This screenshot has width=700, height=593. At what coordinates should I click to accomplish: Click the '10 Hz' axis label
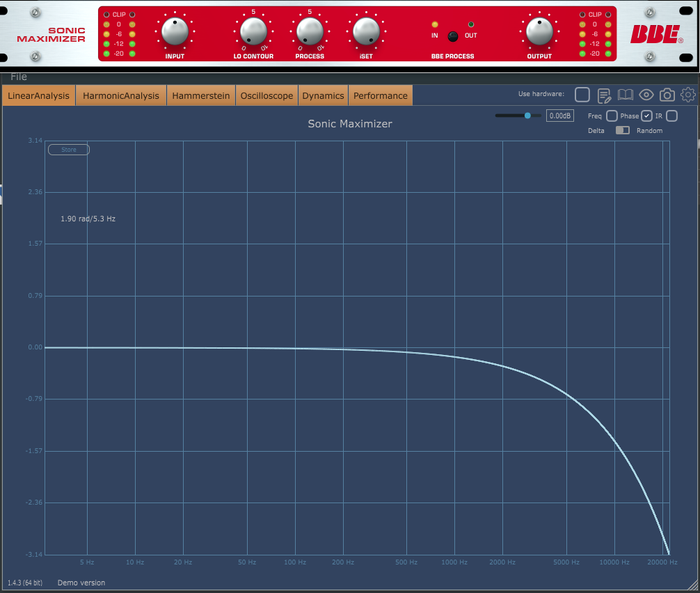pyautogui.click(x=135, y=562)
